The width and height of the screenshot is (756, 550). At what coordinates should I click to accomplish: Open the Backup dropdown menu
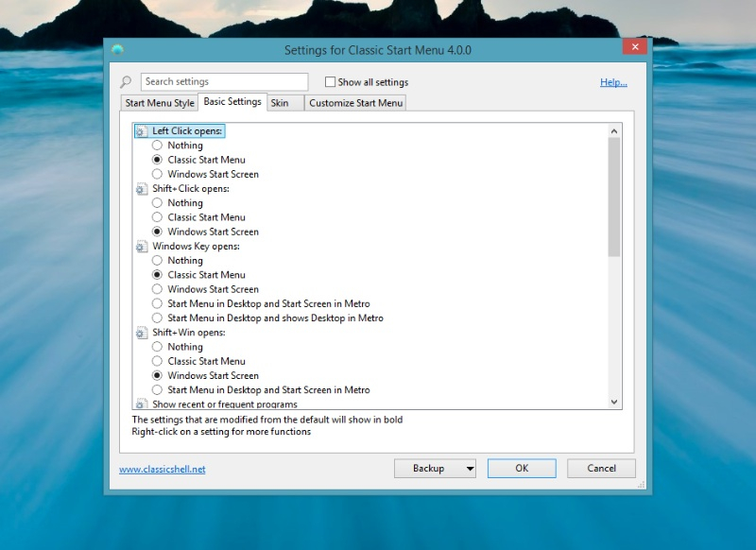coord(470,469)
